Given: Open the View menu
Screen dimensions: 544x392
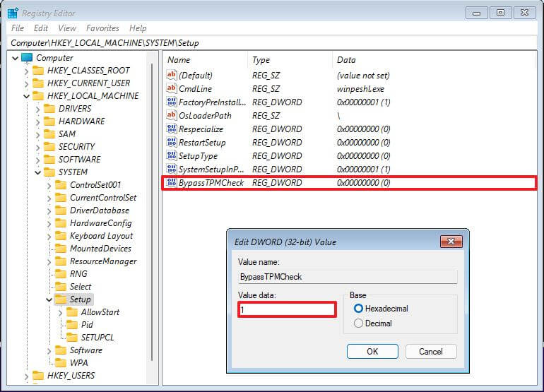Looking at the screenshot, I should (x=67, y=28).
